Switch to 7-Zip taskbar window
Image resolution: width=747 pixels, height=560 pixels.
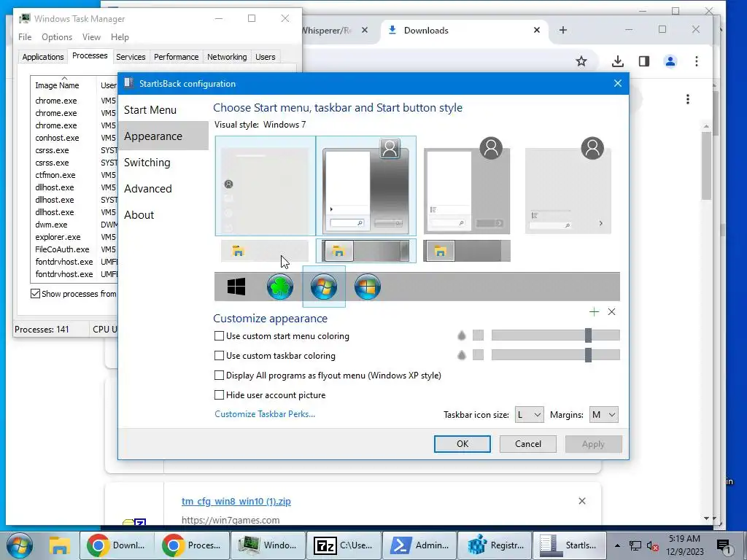point(344,545)
